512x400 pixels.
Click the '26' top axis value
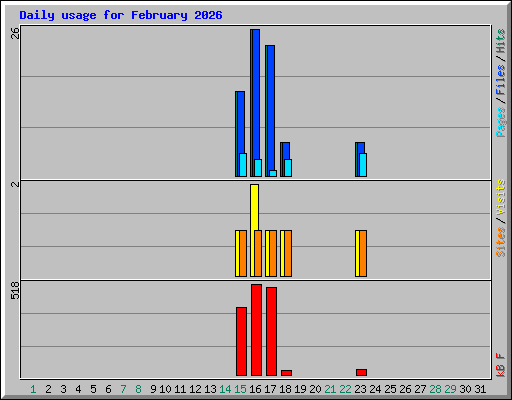point(15,33)
